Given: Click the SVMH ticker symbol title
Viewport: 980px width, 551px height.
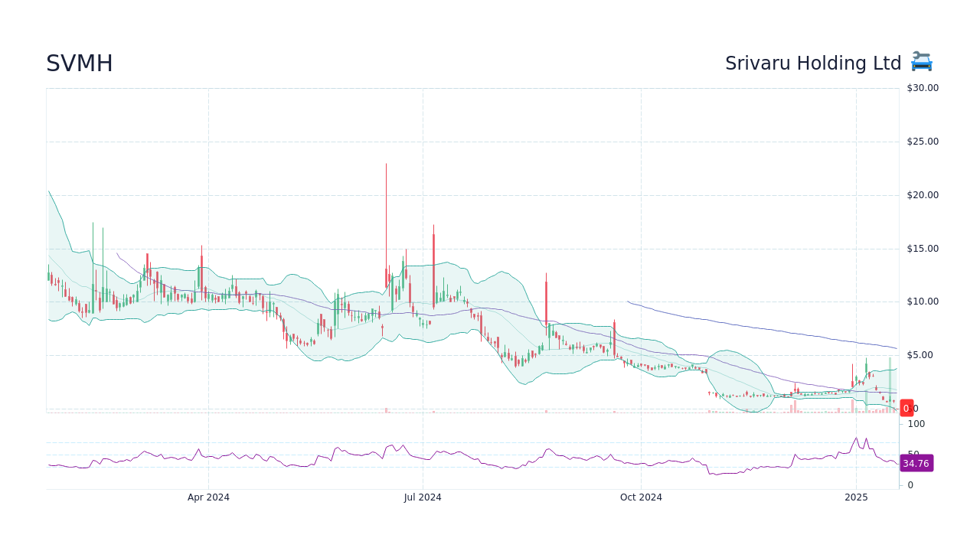Looking at the screenshot, I should (80, 64).
